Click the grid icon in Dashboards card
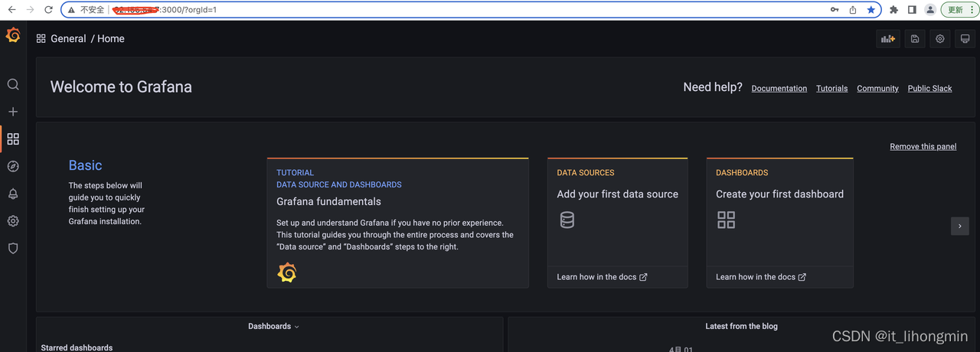 (x=726, y=220)
